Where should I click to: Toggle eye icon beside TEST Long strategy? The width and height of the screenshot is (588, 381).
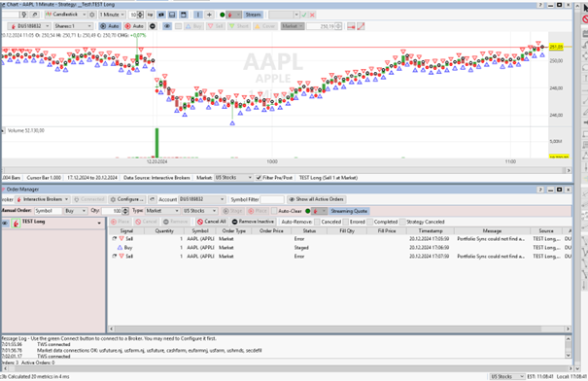click(5, 224)
